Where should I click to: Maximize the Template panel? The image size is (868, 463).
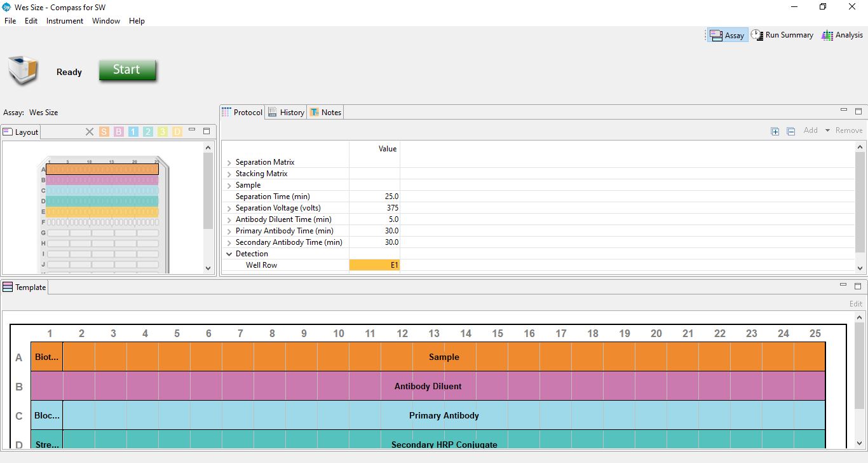pos(858,286)
